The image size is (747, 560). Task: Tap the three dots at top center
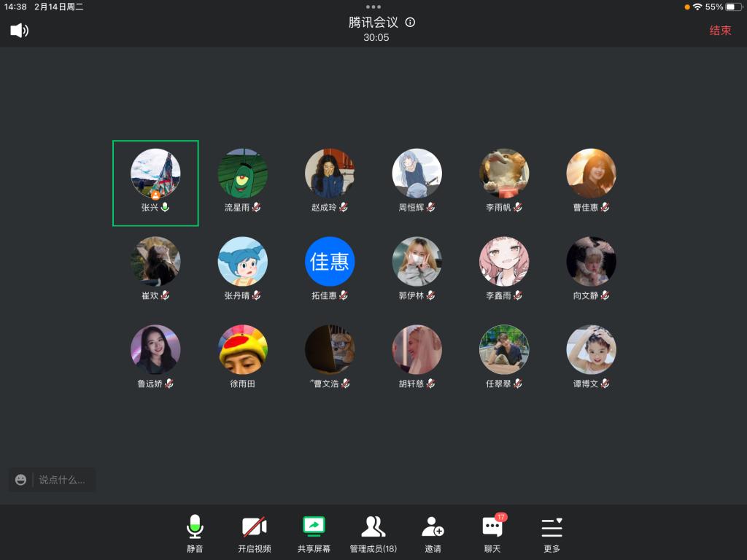(x=373, y=7)
